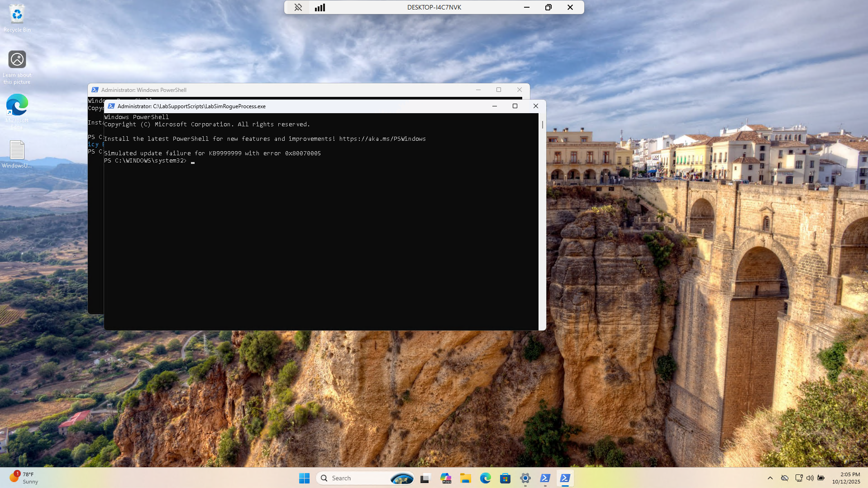Launch the Microsoft 365 Copilot taskbar app
This screenshot has width=868, height=488.
446,478
